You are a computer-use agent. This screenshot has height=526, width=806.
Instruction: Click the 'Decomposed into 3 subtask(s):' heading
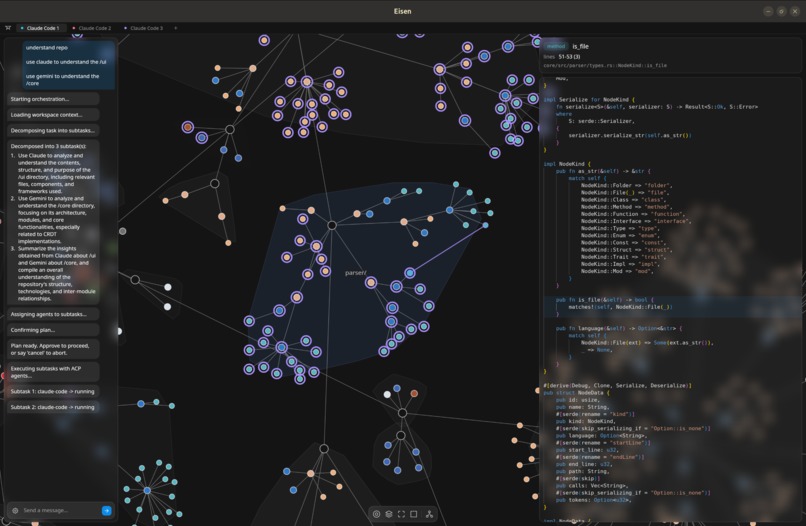pos(48,147)
